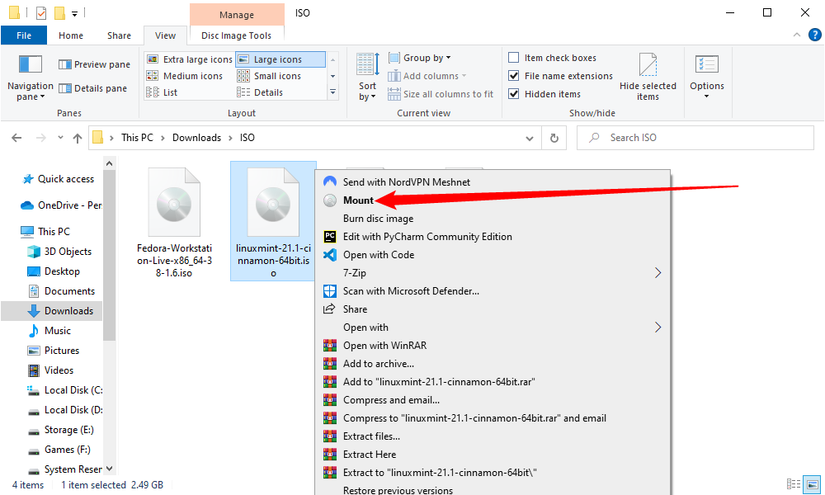Uncheck the Hidden items checkbox

514,94
